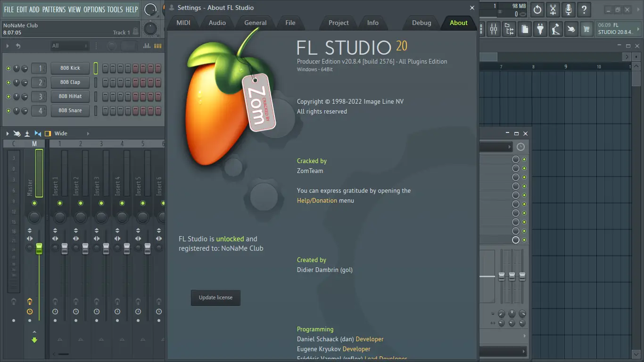This screenshot has width=644, height=362.
Task: Open the Wide mixer layout dropdown
Action: tap(60, 133)
